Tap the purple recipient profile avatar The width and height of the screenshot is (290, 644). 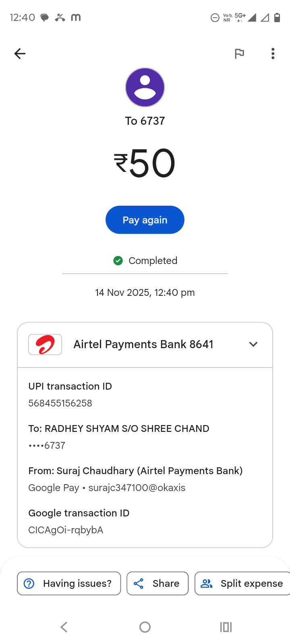tap(145, 87)
